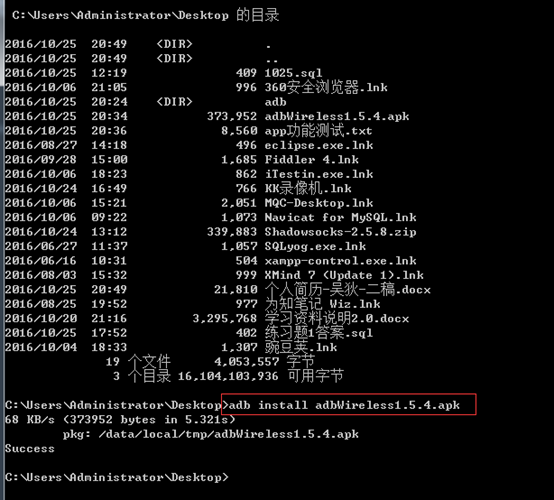The image size is (554, 500).
Task: Click the 学习资料说明2.0.docx filename
Action: click(x=337, y=318)
